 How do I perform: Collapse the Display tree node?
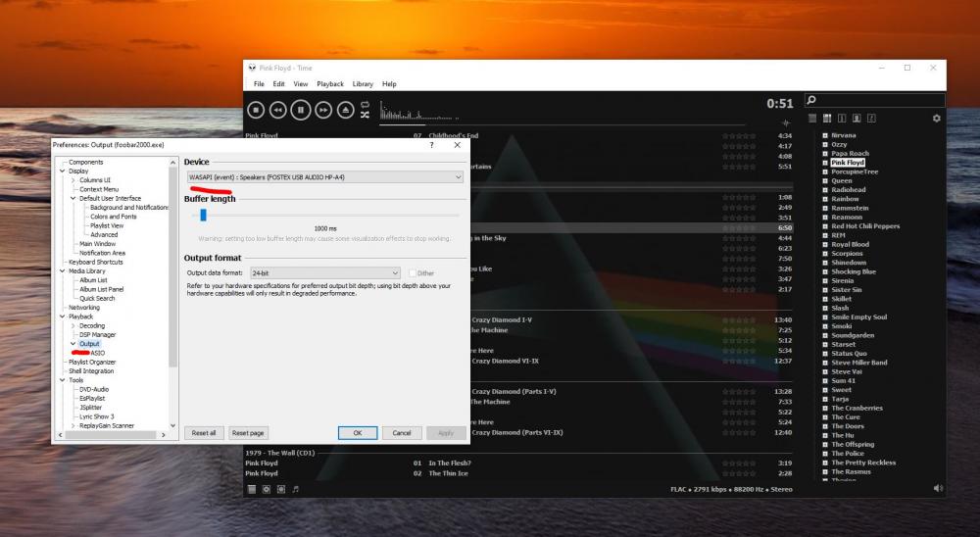pyautogui.click(x=63, y=171)
